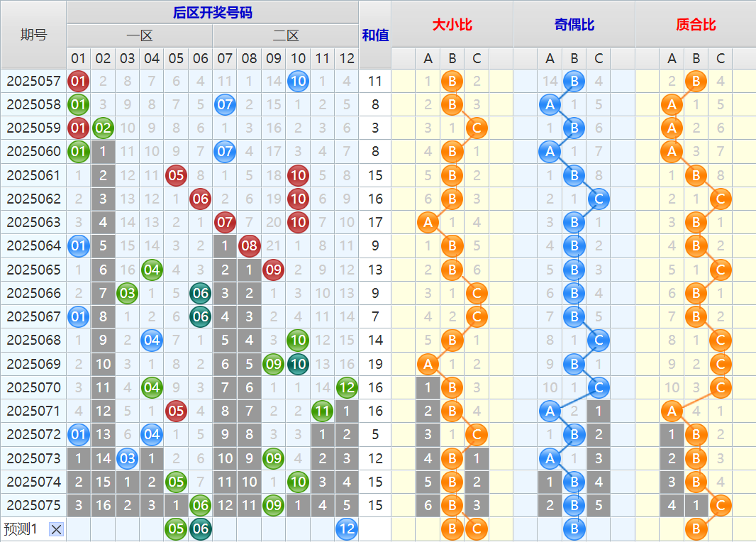Select the blue 07 ball in row 2025058
This screenshot has height=542, width=756.
click(225, 104)
